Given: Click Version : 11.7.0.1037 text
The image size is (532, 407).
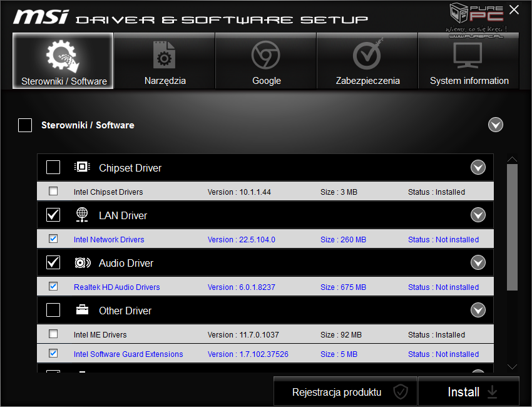Looking at the screenshot, I should pos(243,335).
